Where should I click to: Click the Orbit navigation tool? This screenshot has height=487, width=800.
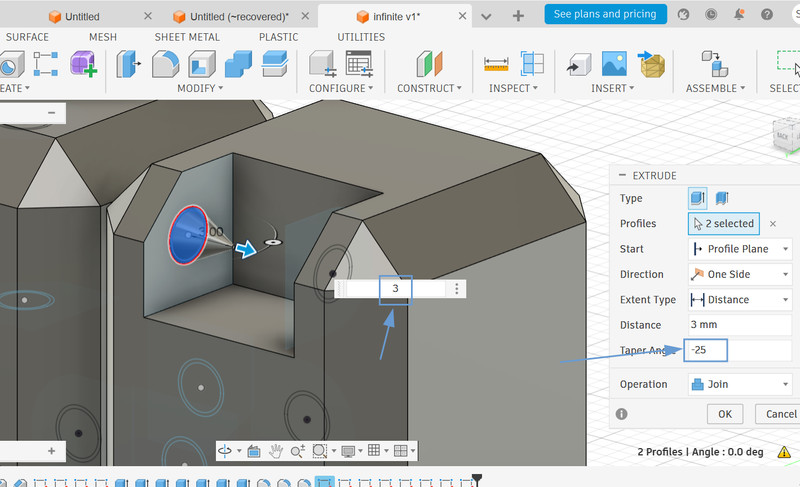coord(226,452)
